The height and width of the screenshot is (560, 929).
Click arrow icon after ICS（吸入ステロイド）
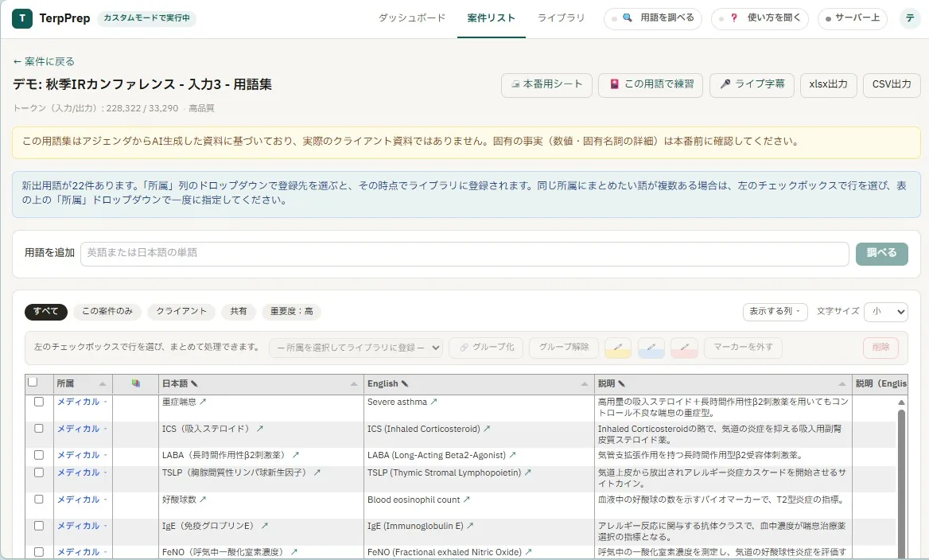pyautogui.click(x=259, y=429)
